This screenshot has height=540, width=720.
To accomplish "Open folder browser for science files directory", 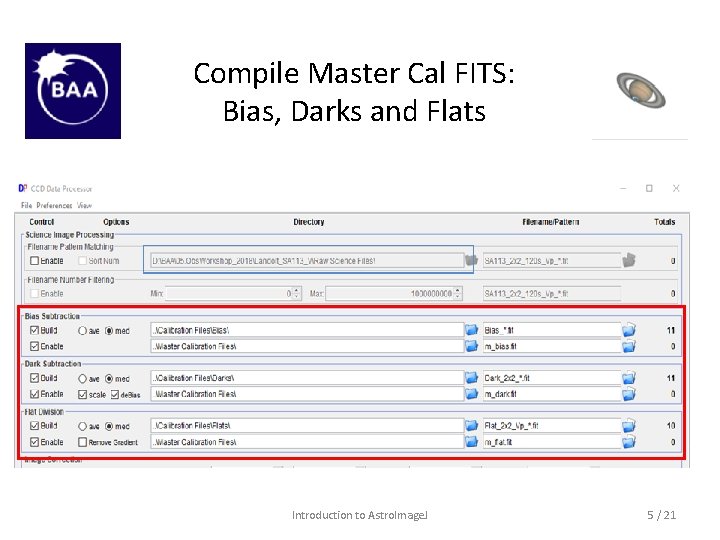I will [471, 260].
